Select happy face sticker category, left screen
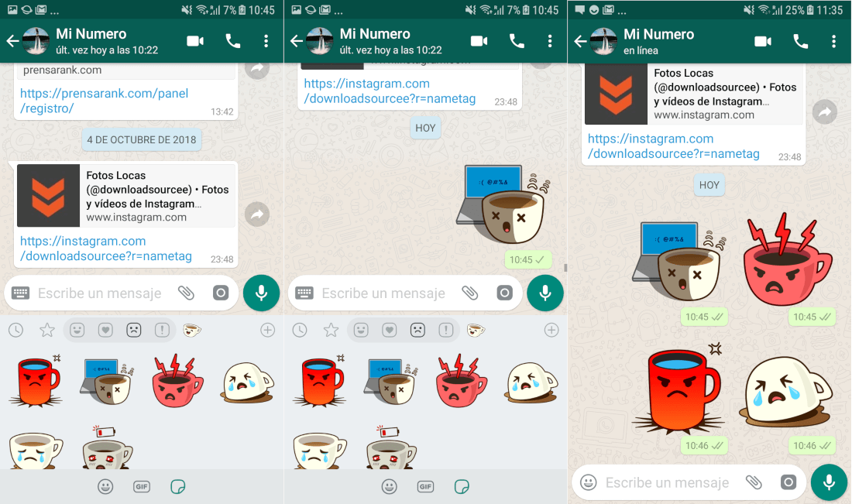Image resolution: width=852 pixels, height=504 pixels. (x=77, y=330)
